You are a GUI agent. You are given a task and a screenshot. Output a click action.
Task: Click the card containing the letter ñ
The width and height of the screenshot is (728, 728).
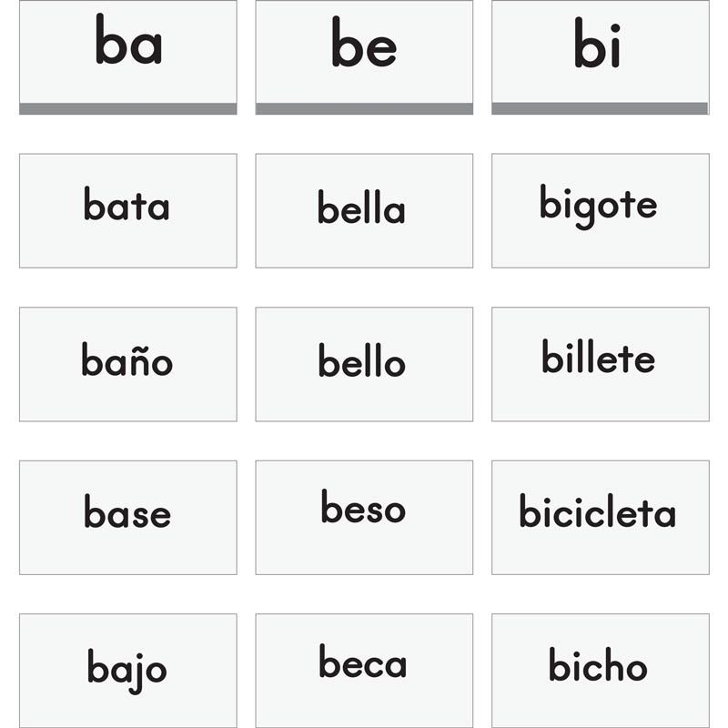pos(127,364)
